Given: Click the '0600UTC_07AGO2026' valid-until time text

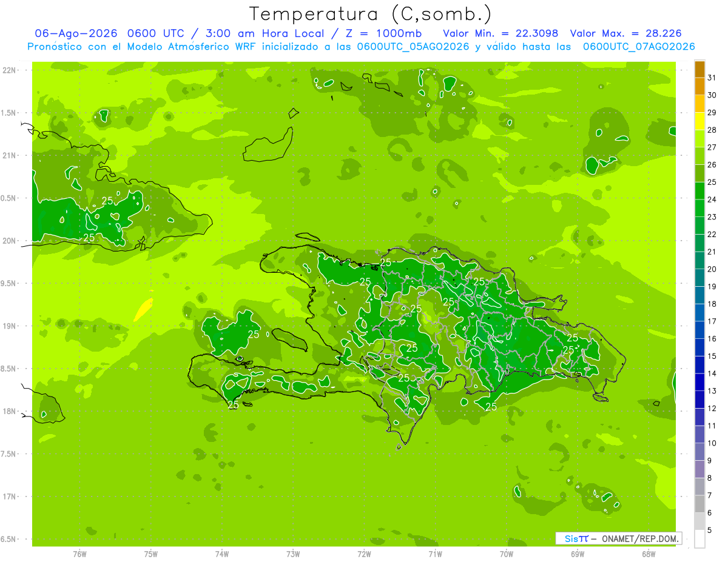Looking at the screenshot, I should coord(639,47).
